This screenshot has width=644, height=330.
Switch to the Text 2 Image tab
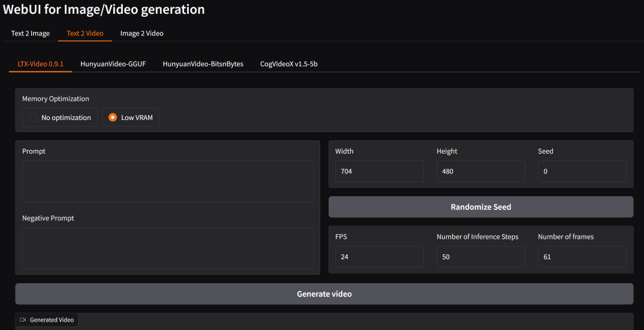31,33
